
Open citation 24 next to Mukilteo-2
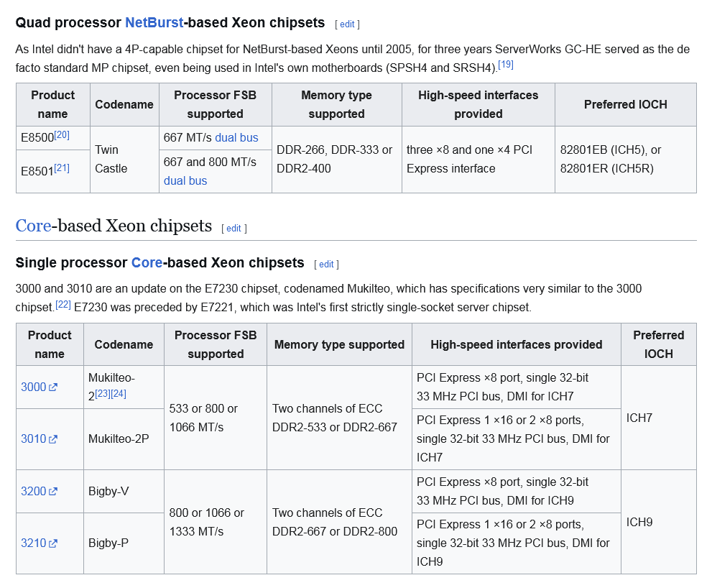pos(119,393)
